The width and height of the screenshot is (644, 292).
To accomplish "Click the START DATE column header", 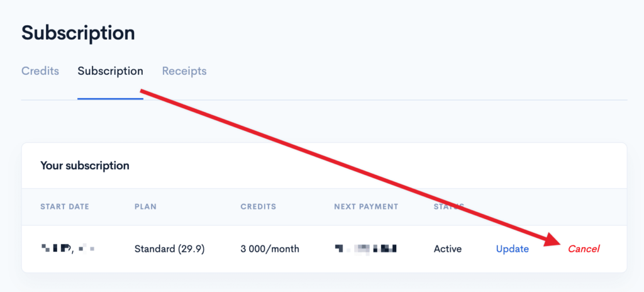I will pyautogui.click(x=65, y=206).
